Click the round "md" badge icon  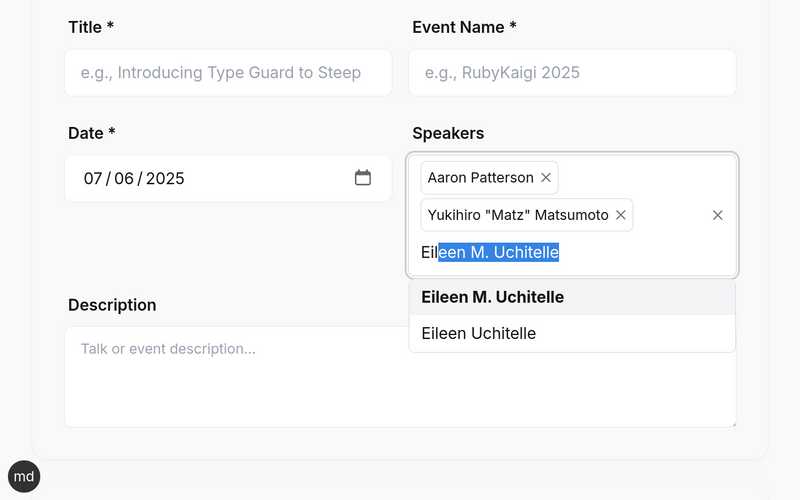tap(24, 476)
